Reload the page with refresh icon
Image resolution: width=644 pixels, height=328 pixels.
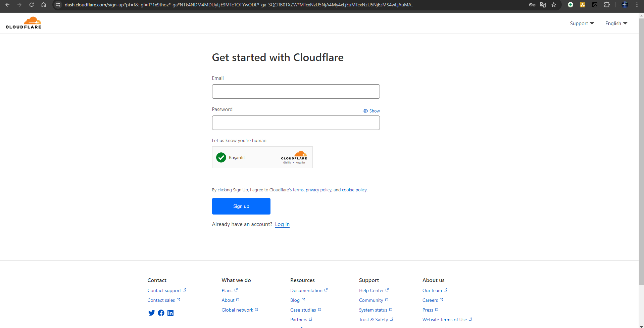pyautogui.click(x=32, y=5)
